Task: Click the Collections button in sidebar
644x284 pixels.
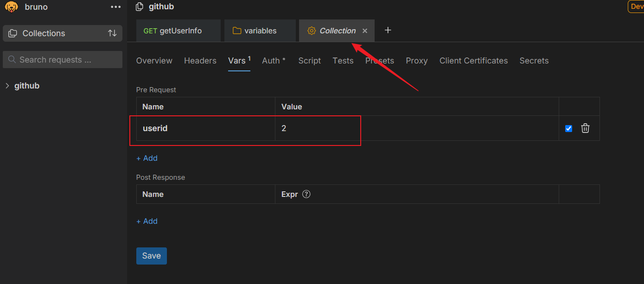Action: coord(63,33)
